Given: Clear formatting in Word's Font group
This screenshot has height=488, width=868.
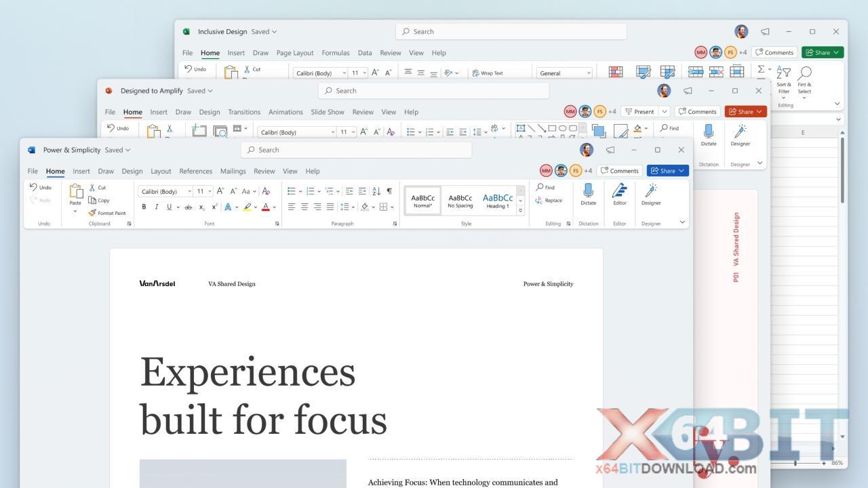Looking at the screenshot, I should (x=266, y=191).
